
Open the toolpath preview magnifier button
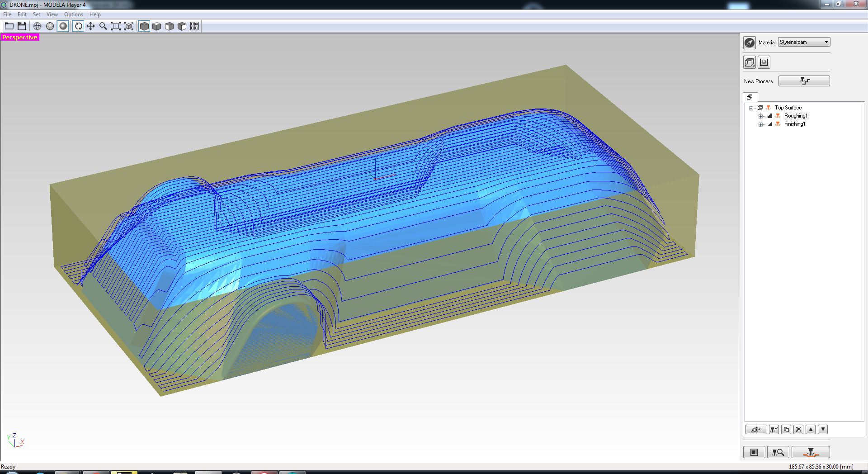click(778, 452)
